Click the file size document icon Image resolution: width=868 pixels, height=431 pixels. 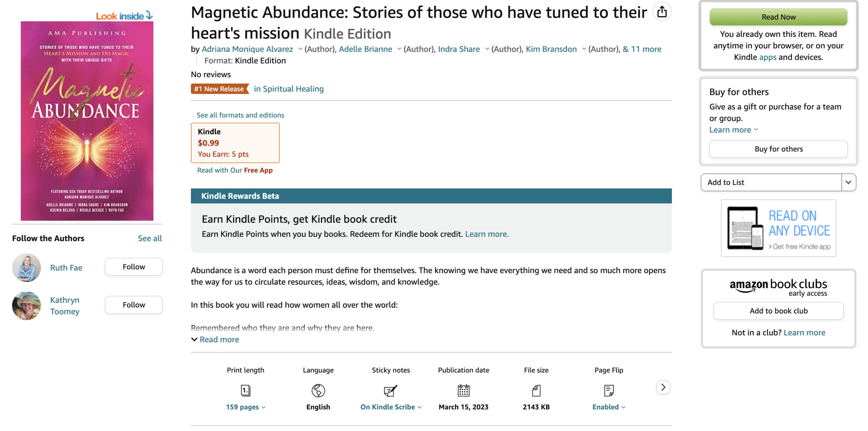536,390
